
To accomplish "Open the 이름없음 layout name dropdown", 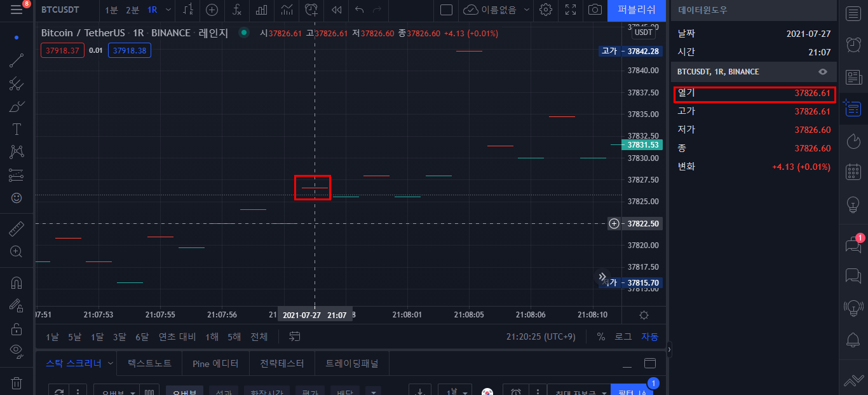I will (x=497, y=10).
